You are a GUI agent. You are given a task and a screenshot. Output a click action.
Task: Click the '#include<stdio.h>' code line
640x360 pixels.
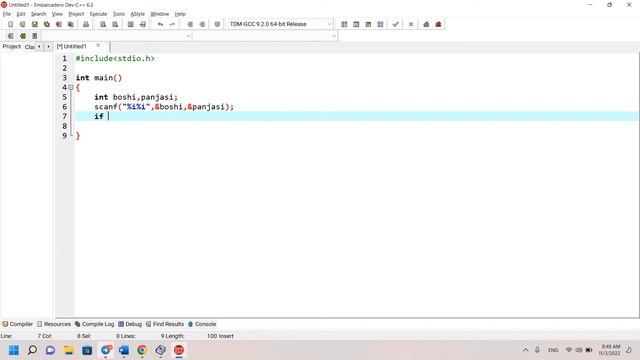tap(115, 58)
